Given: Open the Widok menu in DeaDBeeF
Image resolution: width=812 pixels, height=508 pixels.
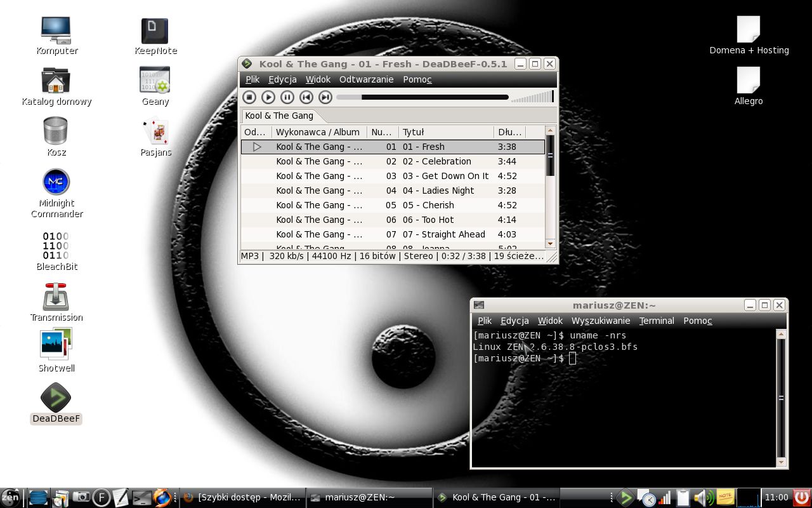Looking at the screenshot, I should 318,79.
